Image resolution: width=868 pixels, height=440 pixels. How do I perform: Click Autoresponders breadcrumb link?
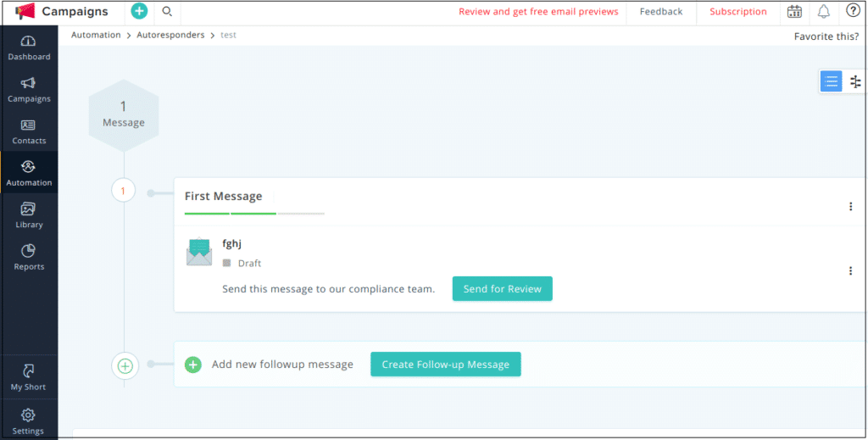point(170,35)
